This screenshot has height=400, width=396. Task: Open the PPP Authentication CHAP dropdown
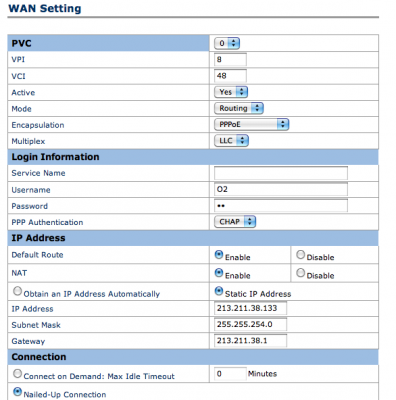(x=235, y=222)
